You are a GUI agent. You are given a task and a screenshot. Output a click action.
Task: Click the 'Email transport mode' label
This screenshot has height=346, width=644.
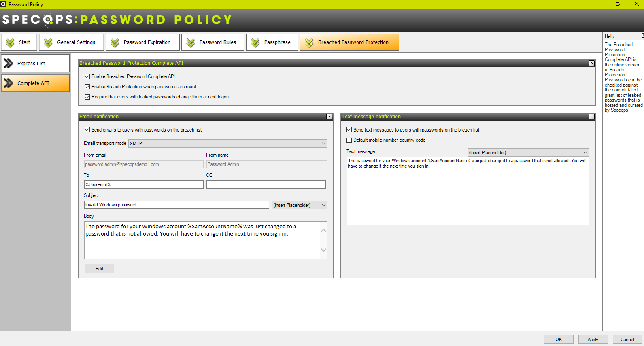(x=105, y=143)
